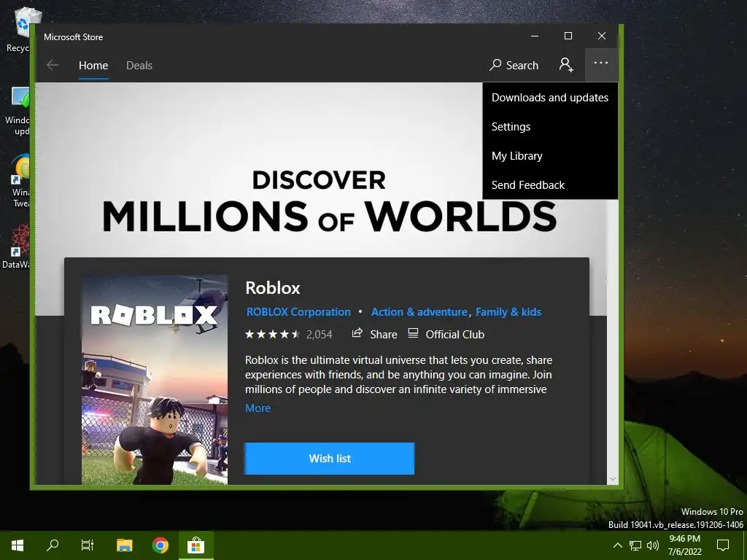
Task: Select the DataWa desktop shortcut
Action: click(x=17, y=248)
